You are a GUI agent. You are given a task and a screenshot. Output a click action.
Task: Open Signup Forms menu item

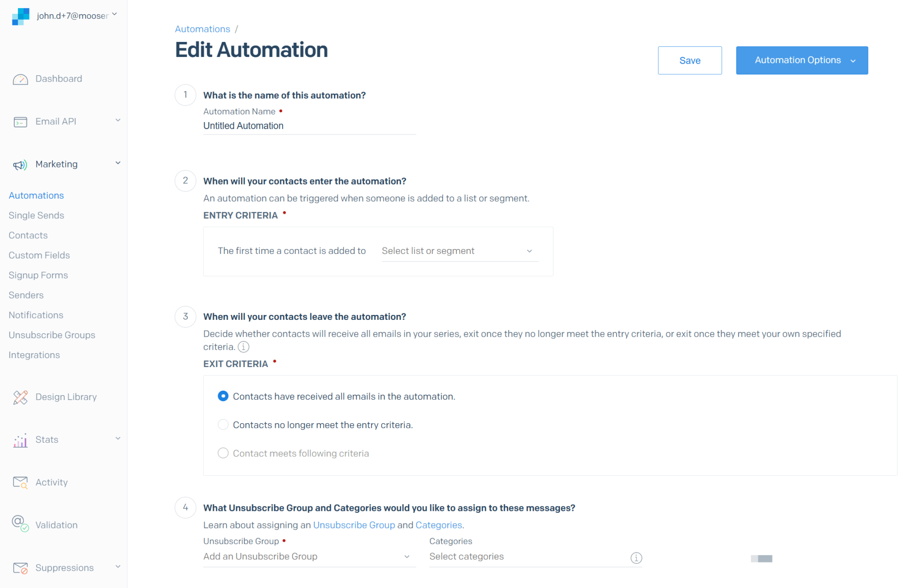[x=38, y=275]
